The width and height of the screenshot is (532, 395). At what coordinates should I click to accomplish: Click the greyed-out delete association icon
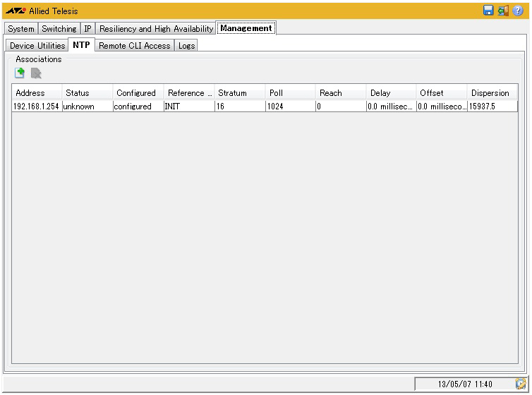click(x=36, y=73)
